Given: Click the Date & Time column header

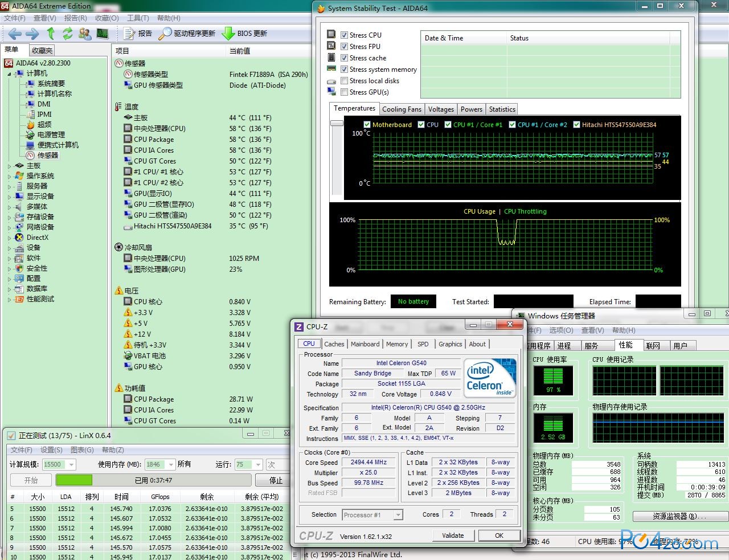Looking at the screenshot, I should [x=464, y=38].
